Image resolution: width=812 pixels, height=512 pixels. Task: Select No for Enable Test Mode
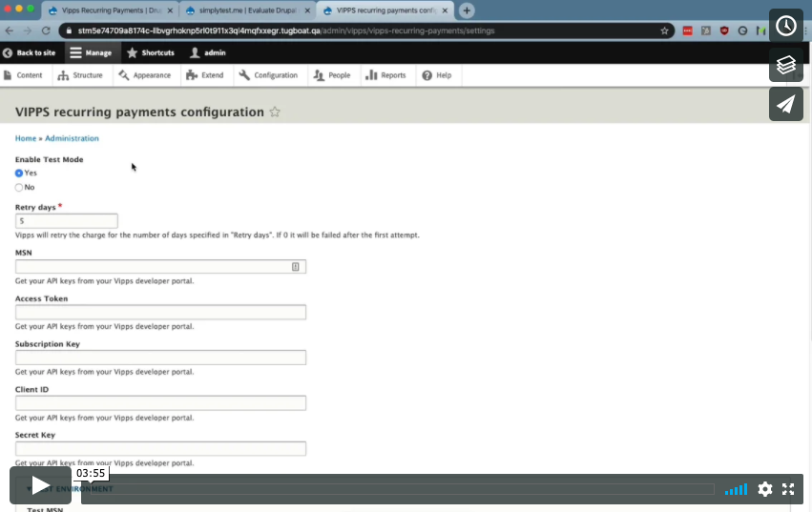tap(19, 188)
